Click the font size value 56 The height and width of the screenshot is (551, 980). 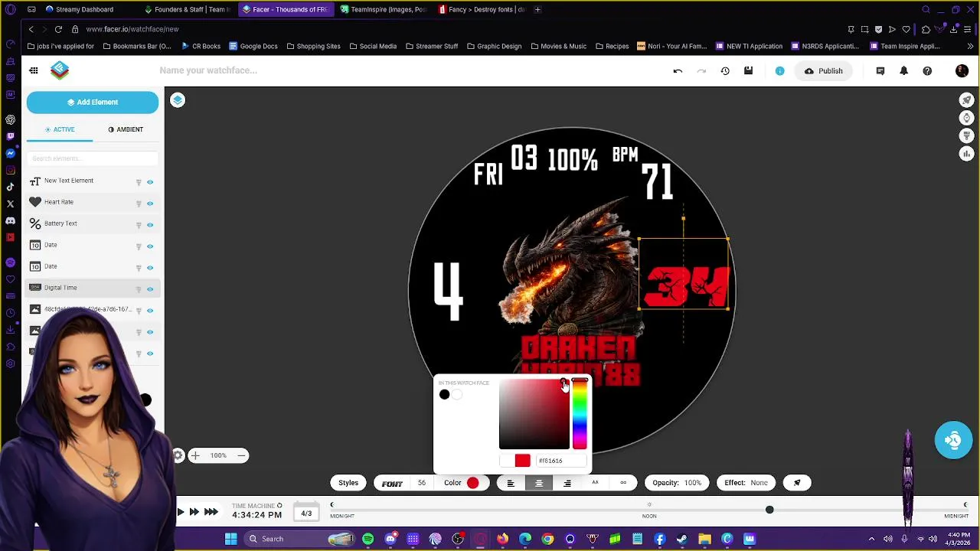click(x=421, y=483)
